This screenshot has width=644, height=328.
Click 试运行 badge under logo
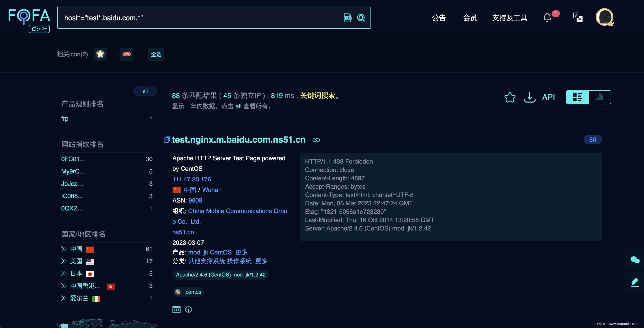[x=39, y=29]
